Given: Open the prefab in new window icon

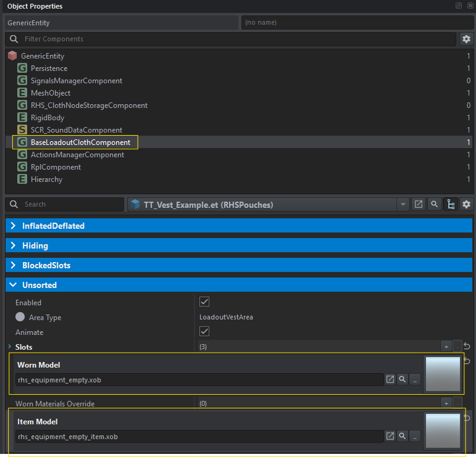Looking at the screenshot, I should click(x=419, y=204).
